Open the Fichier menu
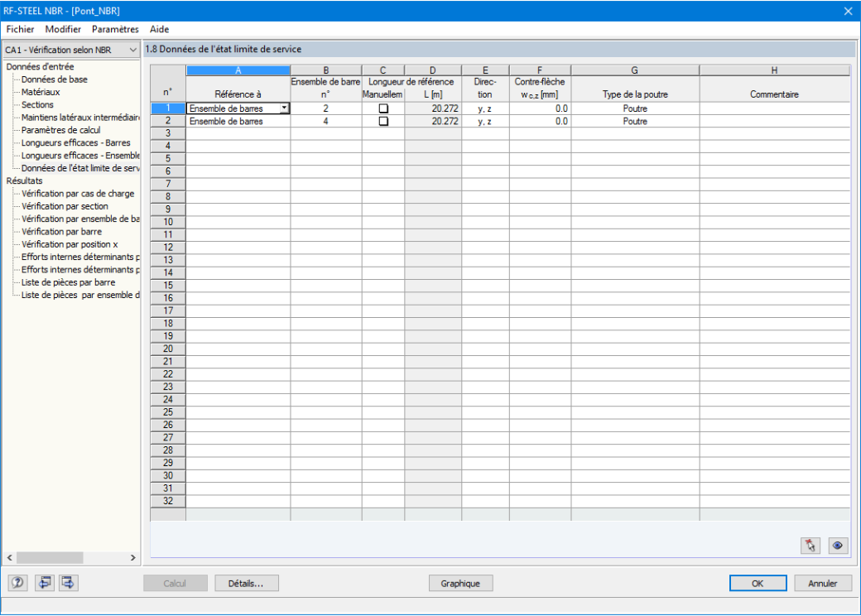Screen dimensions: 861x616 [21, 29]
